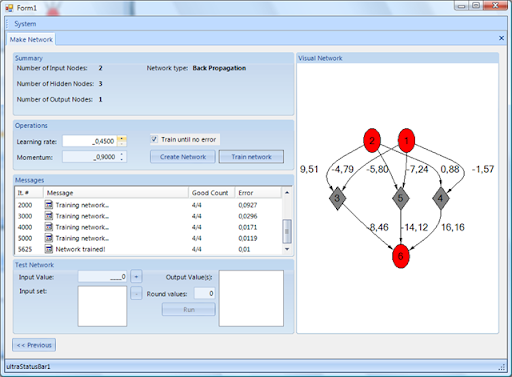Click the -7,24 weight label

417,169
